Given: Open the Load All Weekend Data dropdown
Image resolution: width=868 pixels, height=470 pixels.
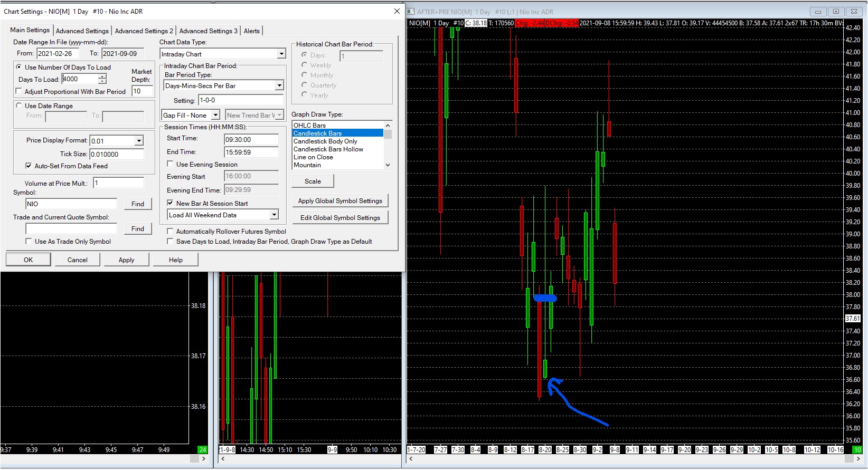Looking at the screenshot, I should (274, 215).
